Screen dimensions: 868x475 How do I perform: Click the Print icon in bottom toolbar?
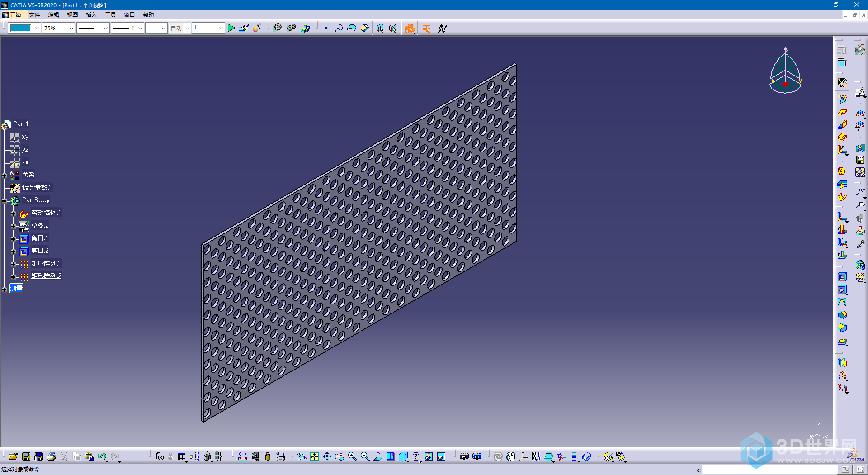[51, 456]
